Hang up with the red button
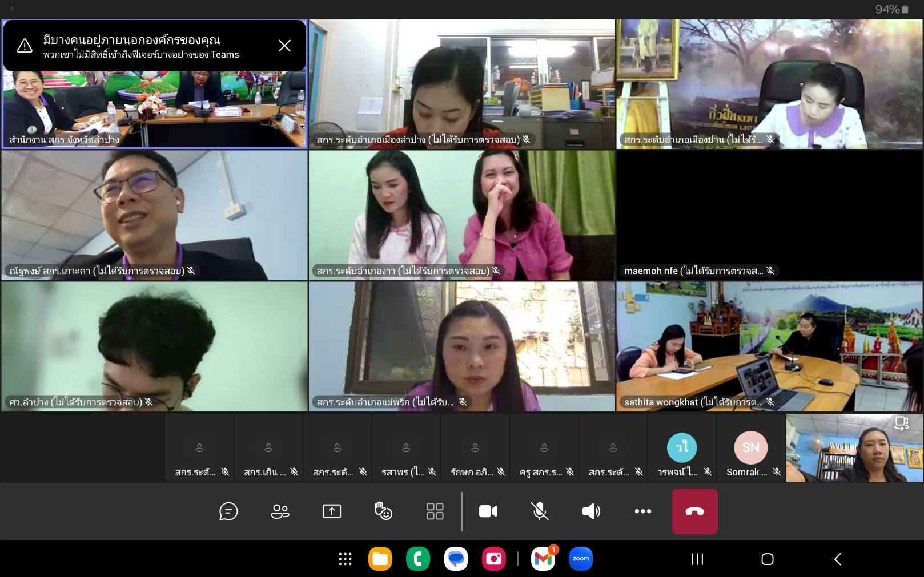 (x=694, y=511)
